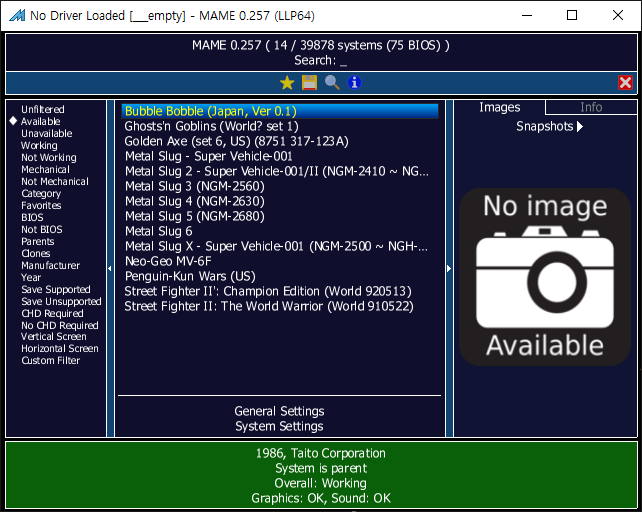Select Street Fighter II: The World Warrior
Image resolution: width=642 pixels, height=512 pixels.
[x=280, y=306]
